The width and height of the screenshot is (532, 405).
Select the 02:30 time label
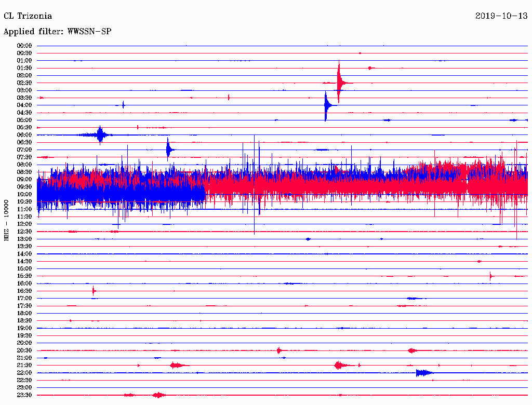[24, 83]
